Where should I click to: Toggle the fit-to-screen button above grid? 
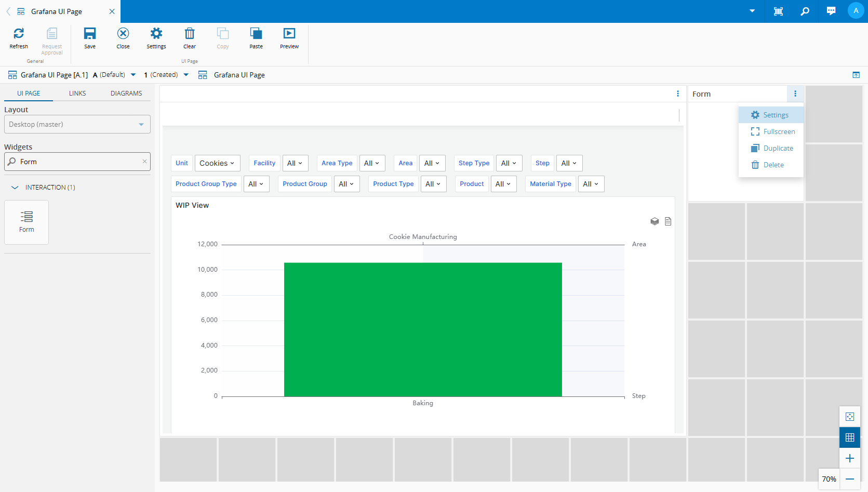pos(850,417)
